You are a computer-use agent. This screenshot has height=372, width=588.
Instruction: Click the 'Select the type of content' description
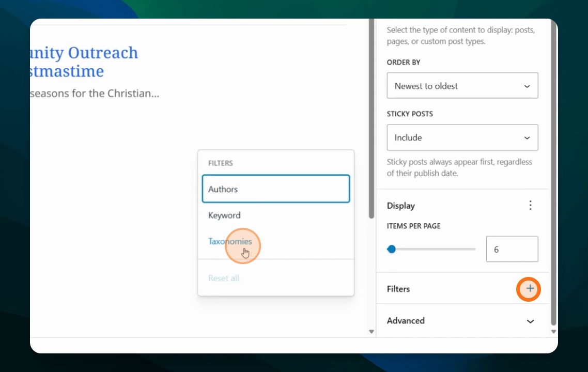tap(461, 36)
